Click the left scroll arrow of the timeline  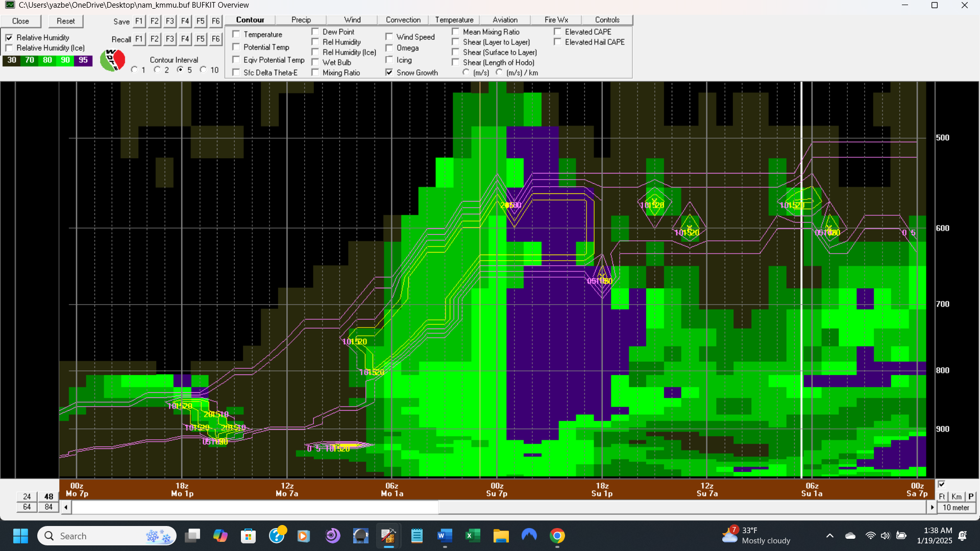66,507
